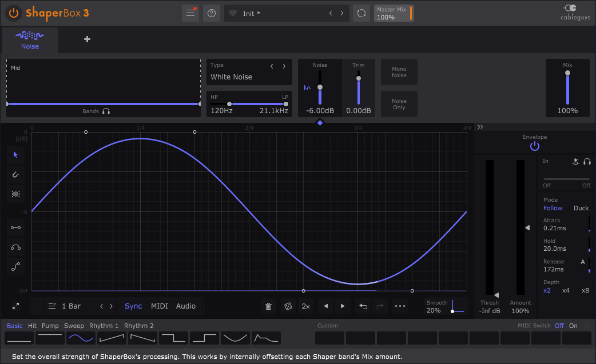Select the pointer arrow tool
The width and height of the screenshot is (596, 364).
pyautogui.click(x=15, y=155)
